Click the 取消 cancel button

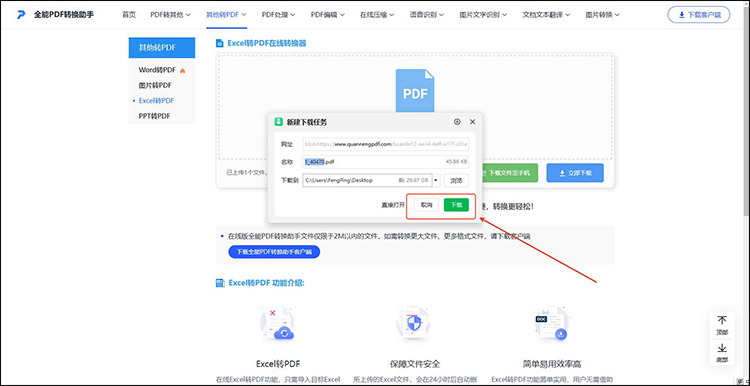click(x=426, y=205)
